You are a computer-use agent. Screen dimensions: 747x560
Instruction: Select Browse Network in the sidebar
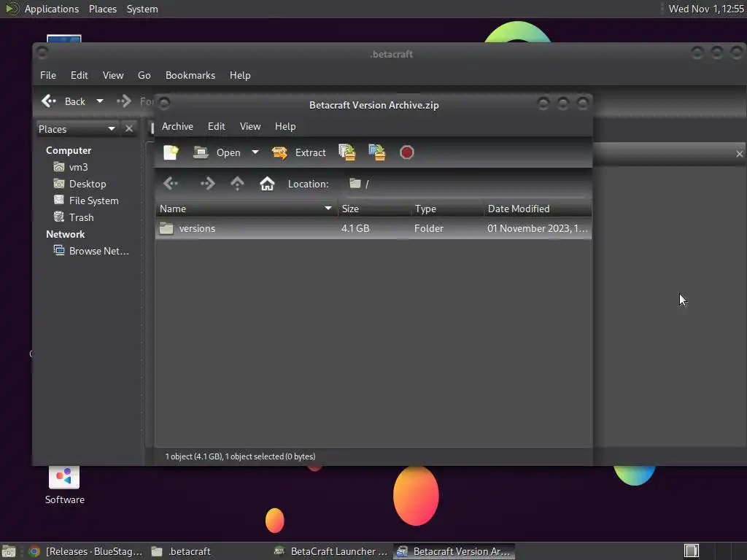pyautogui.click(x=91, y=251)
